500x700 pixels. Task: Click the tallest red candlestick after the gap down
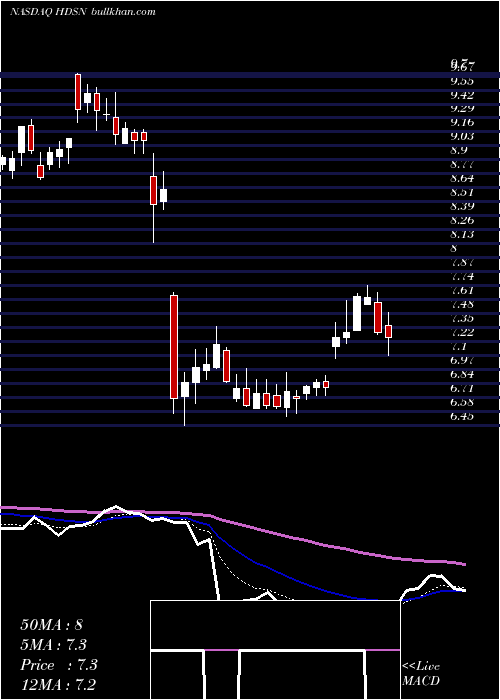(174, 346)
